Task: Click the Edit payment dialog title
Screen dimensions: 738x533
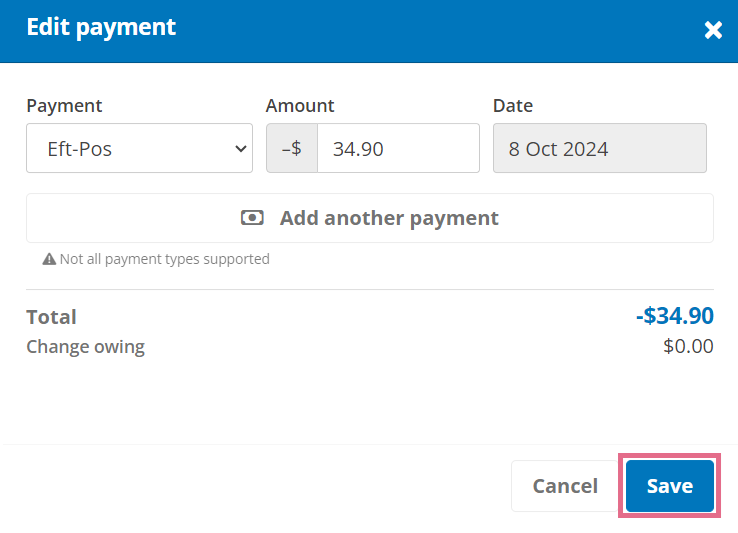Action: [x=101, y=27]
